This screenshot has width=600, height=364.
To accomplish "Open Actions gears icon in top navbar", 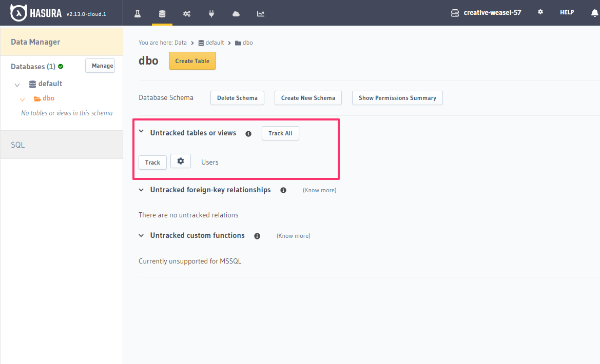I will [187, 14].
